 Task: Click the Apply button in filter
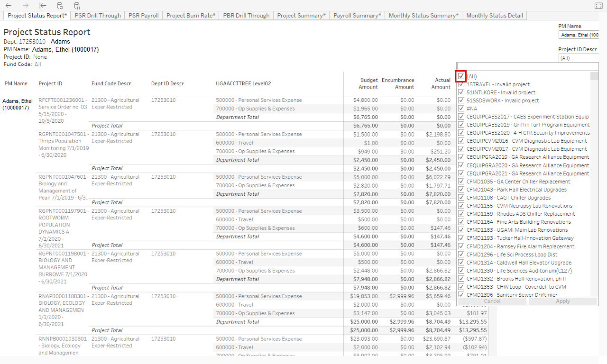tap(563, 301)
